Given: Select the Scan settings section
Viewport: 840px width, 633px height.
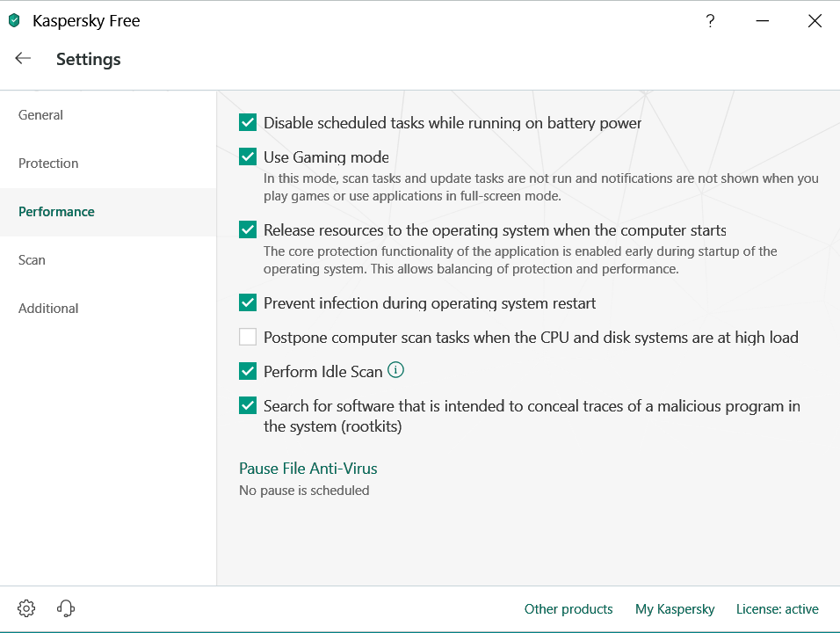Looking at the screenshot, I should (32, 260).
